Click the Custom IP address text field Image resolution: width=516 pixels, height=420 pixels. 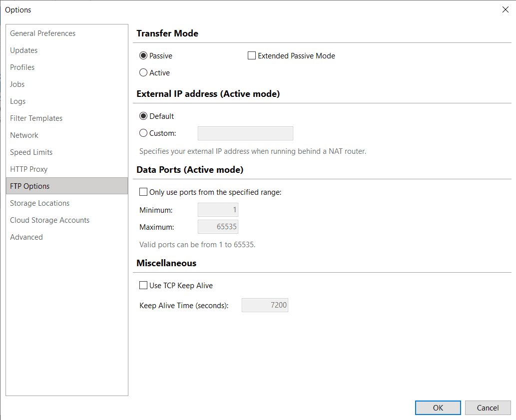pos(245,133)
